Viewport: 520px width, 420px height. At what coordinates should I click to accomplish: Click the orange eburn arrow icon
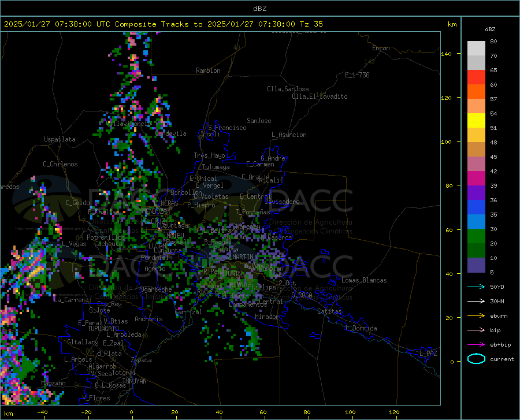(x=476, y=316)
